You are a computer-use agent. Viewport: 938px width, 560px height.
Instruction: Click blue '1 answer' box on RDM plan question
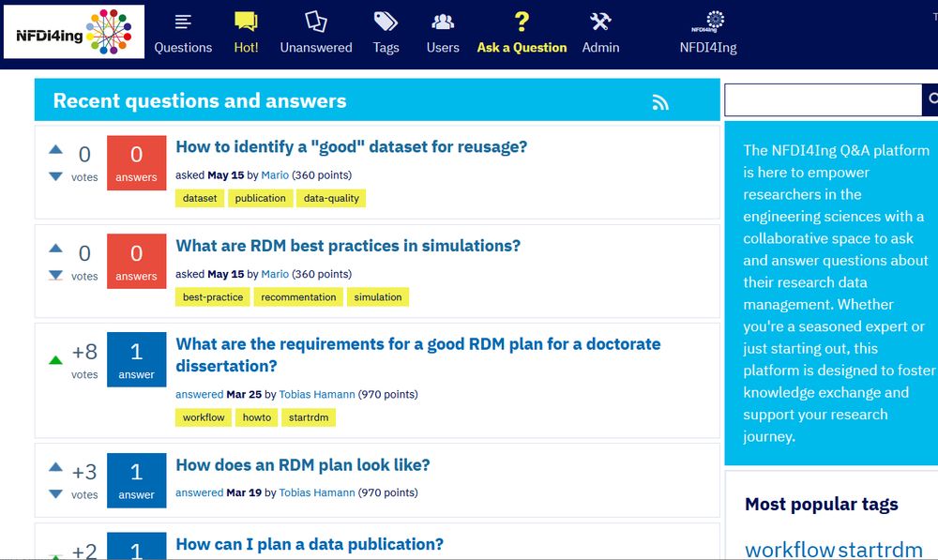coord(136,480)
